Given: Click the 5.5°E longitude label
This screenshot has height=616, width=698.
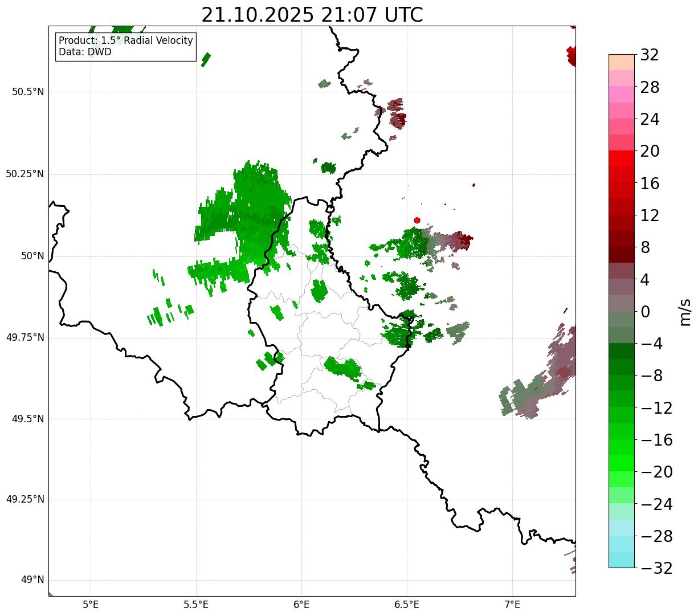Looking at the screenshot, I should (x=196, y=604).
